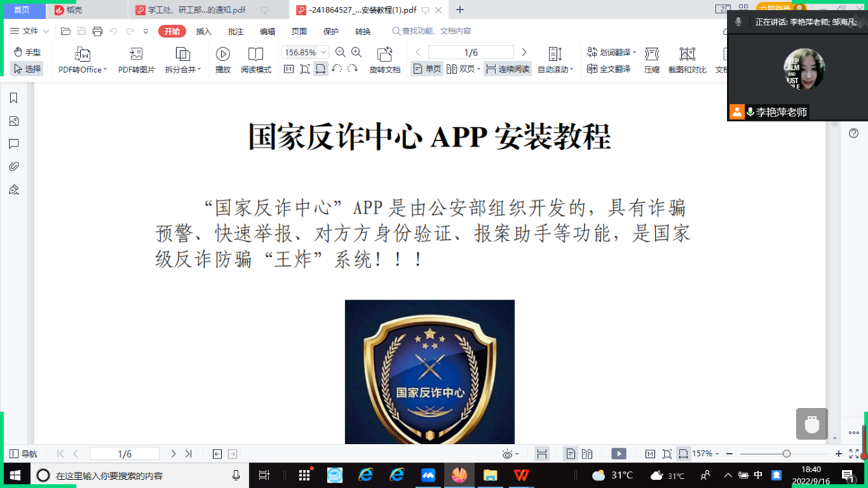Jump to last page in status bar
This screenshot has height=488, width=868.
tap(188, 454)
